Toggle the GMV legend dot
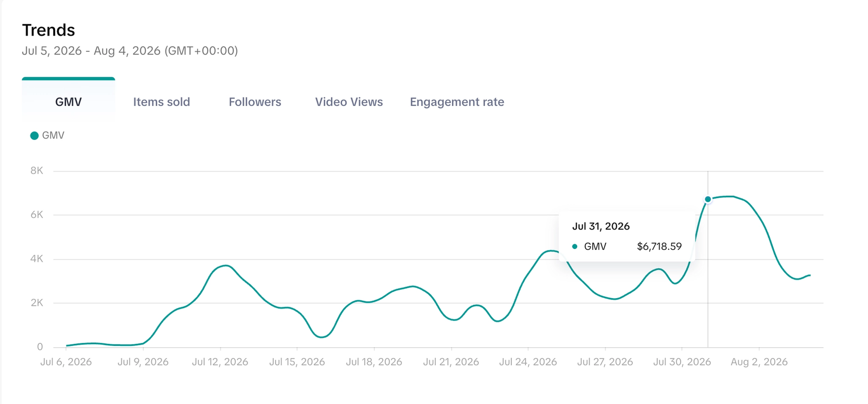 click(x=34, y=136)
